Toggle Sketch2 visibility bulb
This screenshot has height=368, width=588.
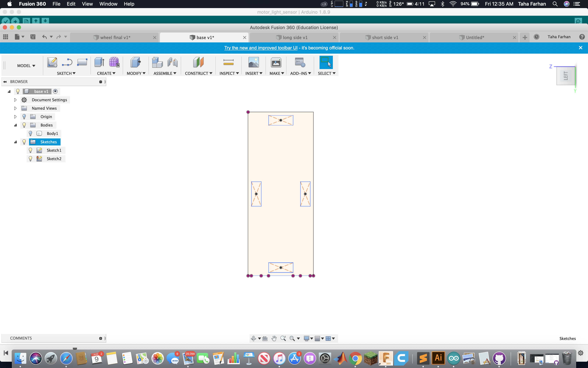(30, 159)
